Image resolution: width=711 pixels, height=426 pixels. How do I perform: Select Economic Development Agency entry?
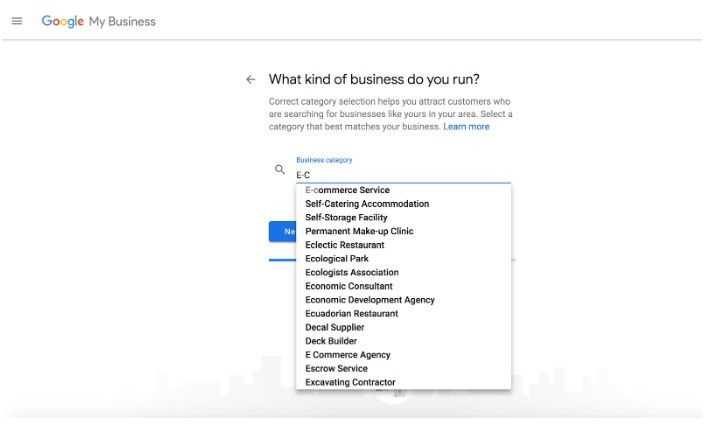coord(370,300)
